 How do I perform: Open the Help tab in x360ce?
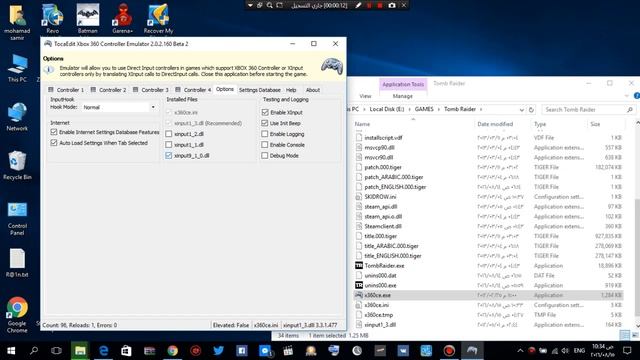[291, 90]
